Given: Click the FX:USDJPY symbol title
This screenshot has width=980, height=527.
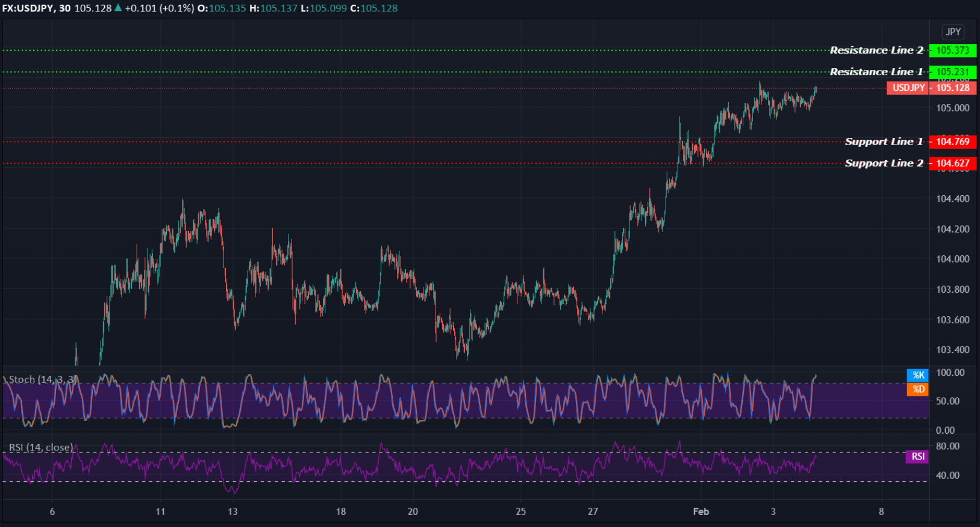Looking at the screenshot, I should coord(28,8).
